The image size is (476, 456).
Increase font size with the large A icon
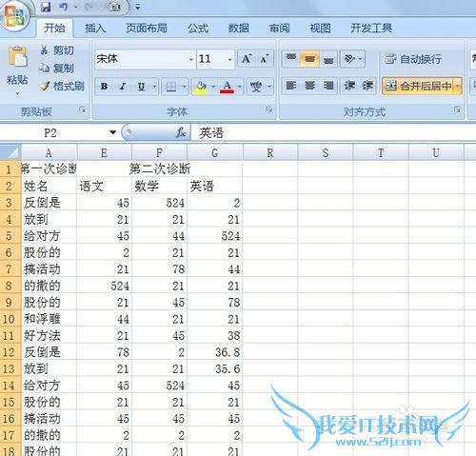[247, 59]
